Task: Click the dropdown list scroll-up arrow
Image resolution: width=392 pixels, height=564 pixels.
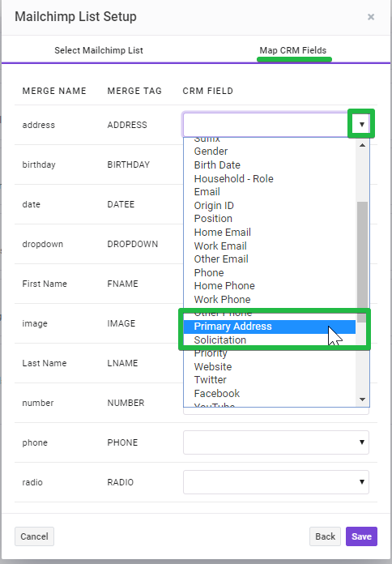Action: click(x=363, y=145)
